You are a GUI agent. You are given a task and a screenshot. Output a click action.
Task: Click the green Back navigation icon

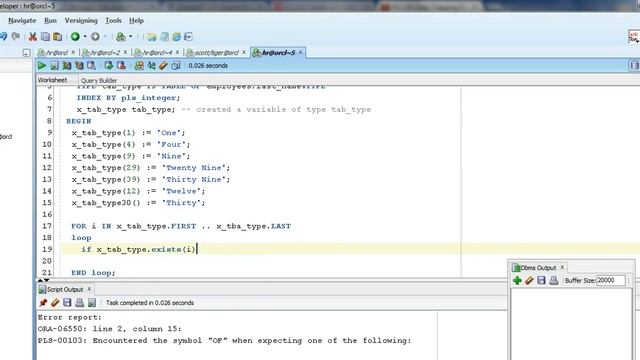coord(75,37)
